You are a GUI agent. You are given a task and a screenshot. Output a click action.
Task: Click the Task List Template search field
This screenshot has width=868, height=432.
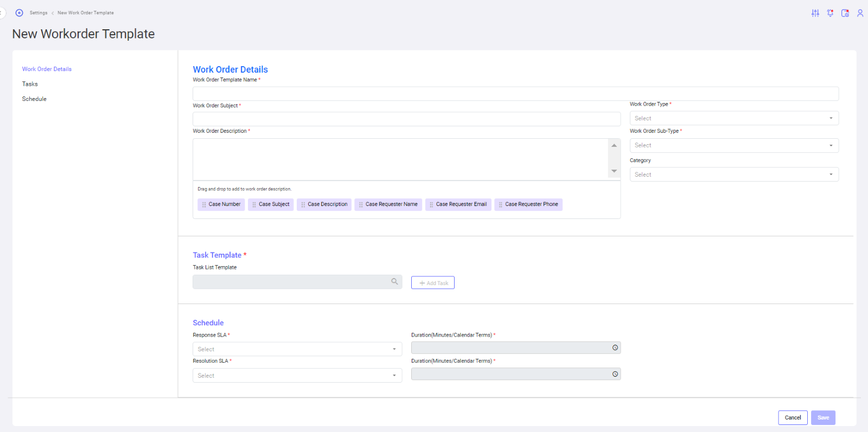pyautogui.click(x=297, y=282)
